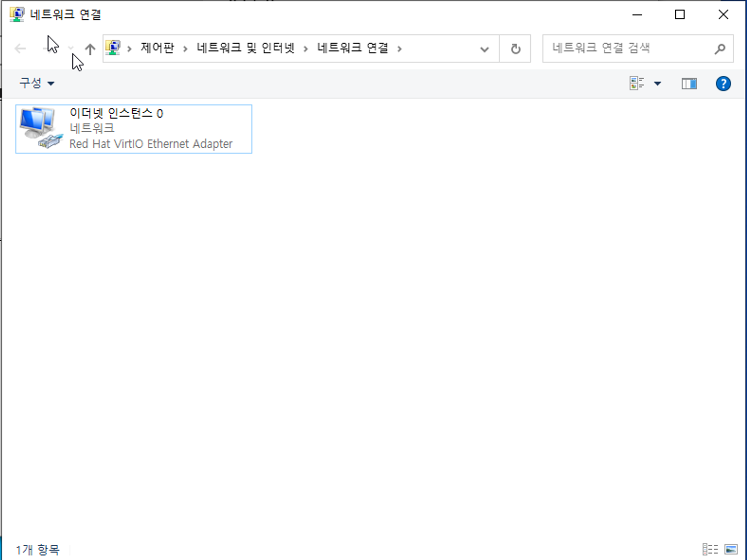Click the Up one level arrow
Viewport: 747px width, 560px height.
(x=90, y=49)
